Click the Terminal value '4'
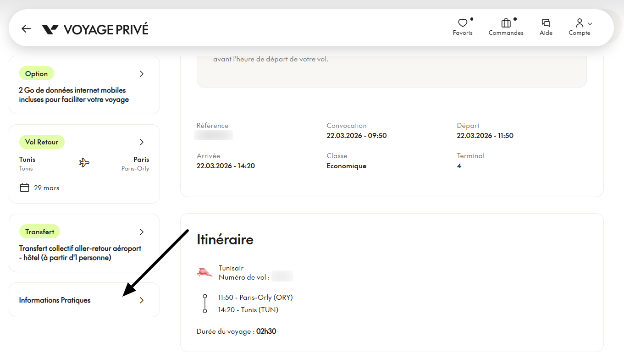The width and height of the screenshot is (624, 364). (459, 166)
